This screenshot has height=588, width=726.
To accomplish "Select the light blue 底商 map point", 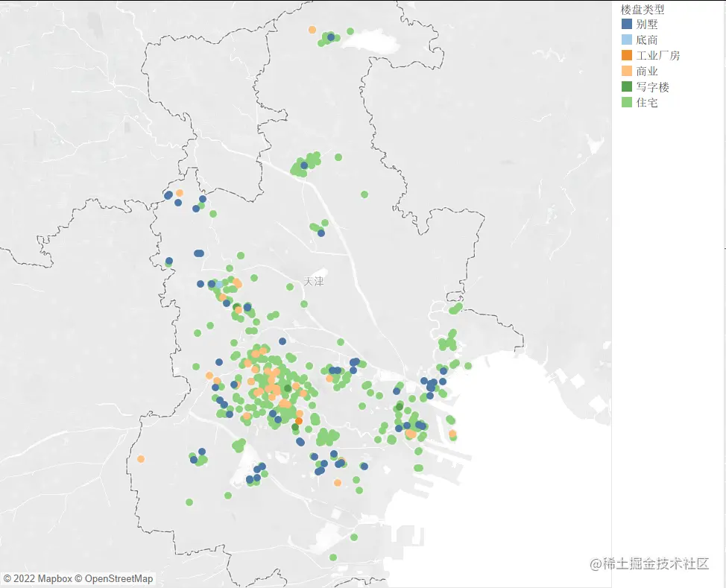I will (218, 284).
